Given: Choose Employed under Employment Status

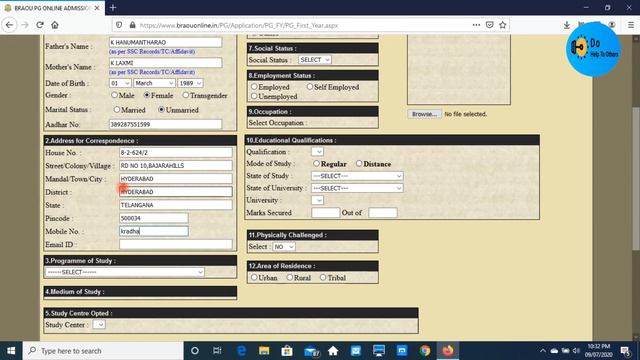Looking at the screenshot, I should pos(254,87).
